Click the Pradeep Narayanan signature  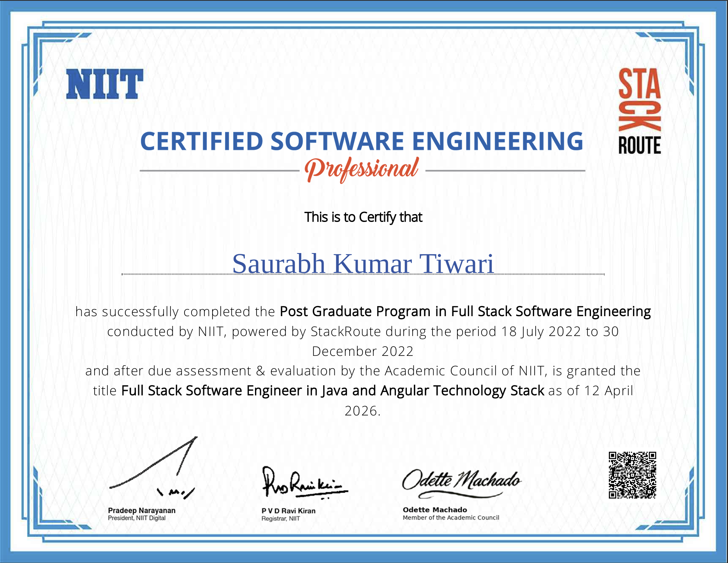(x=153, y=468)
